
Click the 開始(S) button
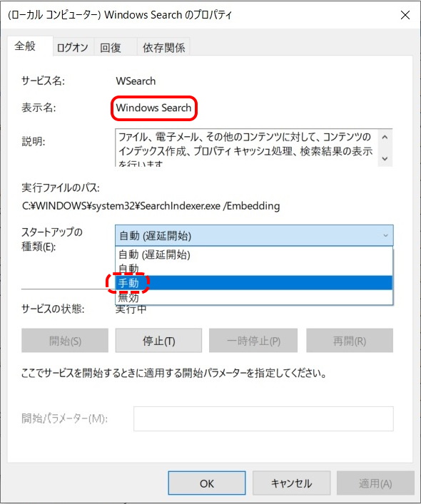pyautogui.click(x=65, y=340)
